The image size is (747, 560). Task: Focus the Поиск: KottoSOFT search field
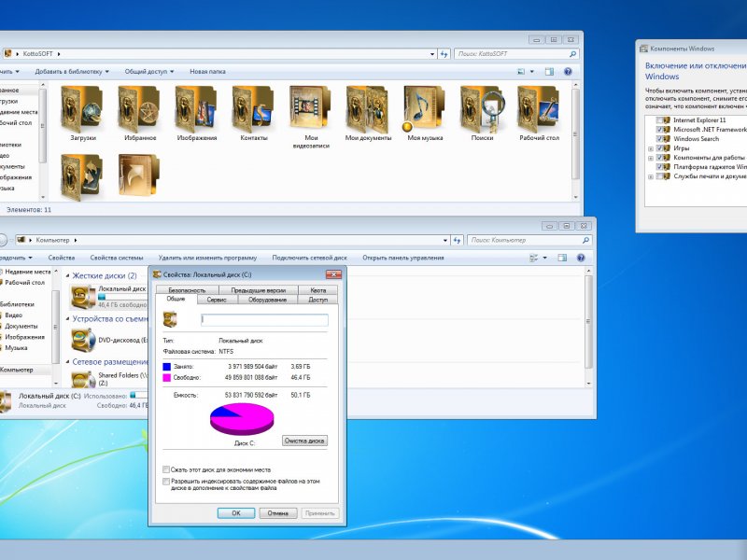point(511,54)
